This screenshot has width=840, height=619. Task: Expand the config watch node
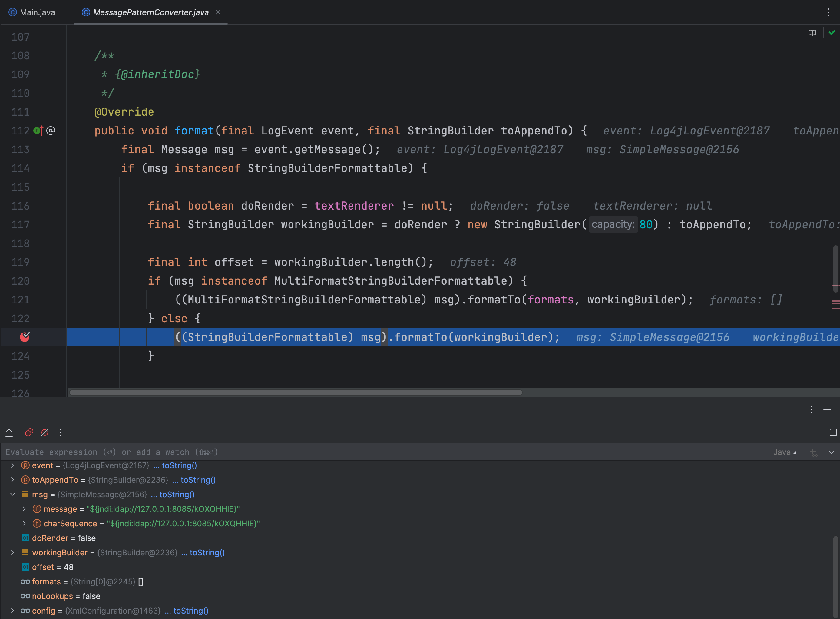coord(12,611)
